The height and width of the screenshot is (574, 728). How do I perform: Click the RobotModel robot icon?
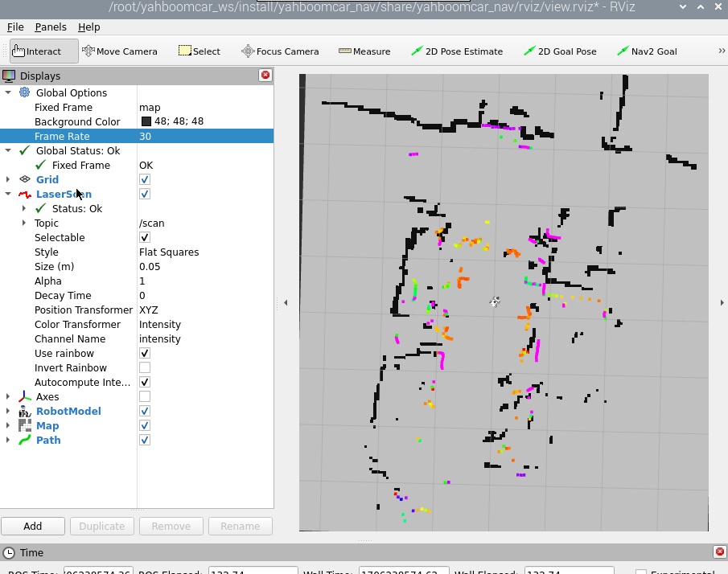(25, 411)
